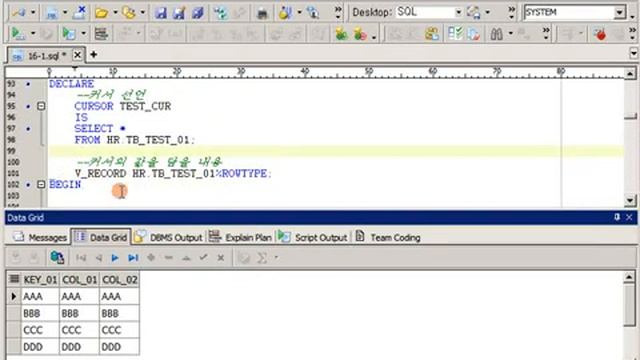This screenshot has width=640, height=360.
Task: Click the new SQL editor tab icon
Action: (52, 13)
